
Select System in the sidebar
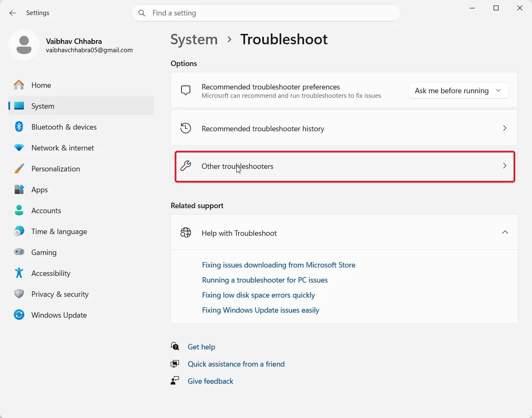81,106
